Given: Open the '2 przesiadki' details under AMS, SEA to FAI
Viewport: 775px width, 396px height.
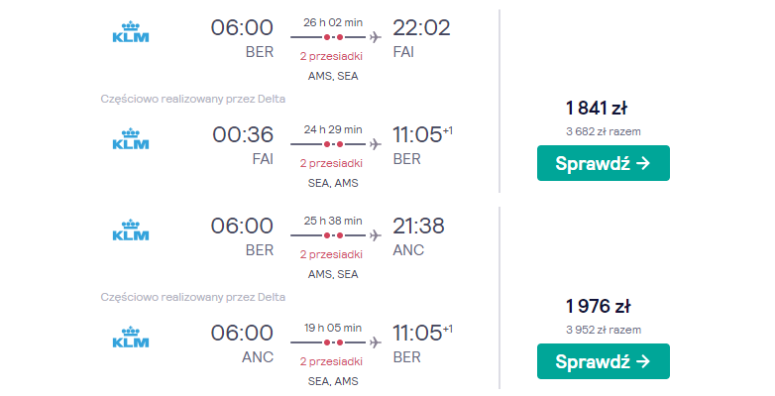Looking at the screenshot, I should coord(331,56).
